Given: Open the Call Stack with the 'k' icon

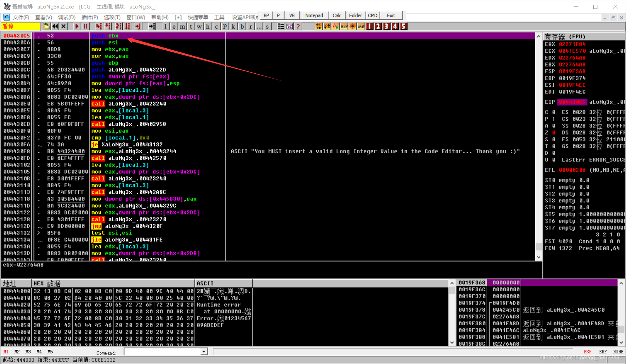Looking at the screenshot, I should pyautogui.click(x=233, y=26).
